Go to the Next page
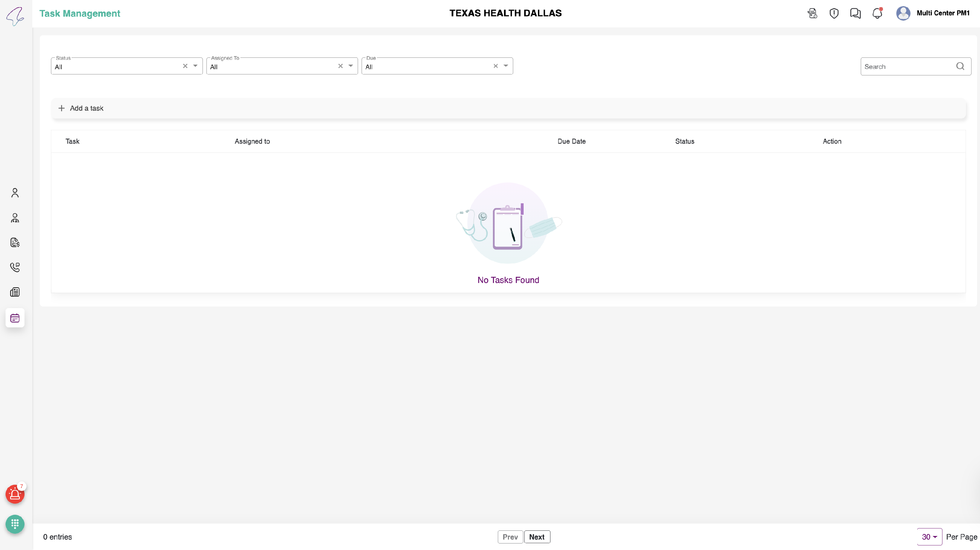 [x=536, y=537]
